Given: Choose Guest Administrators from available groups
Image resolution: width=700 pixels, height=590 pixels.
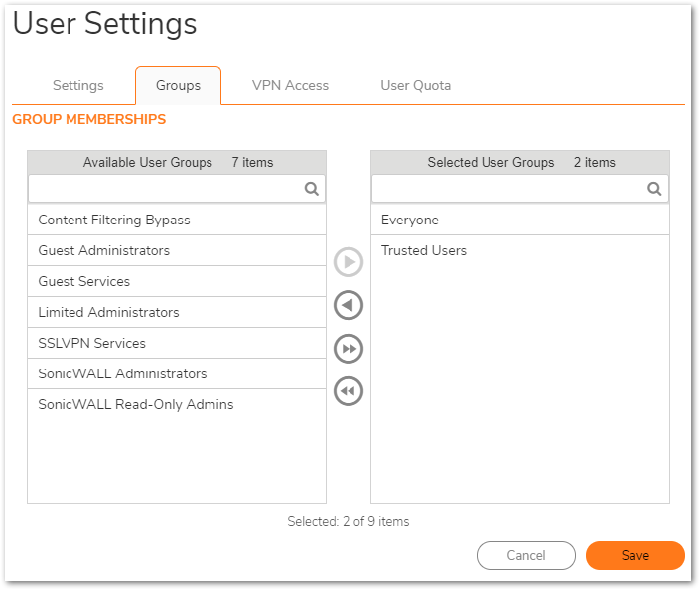Looking at the screenshot, I should (104, 250).
